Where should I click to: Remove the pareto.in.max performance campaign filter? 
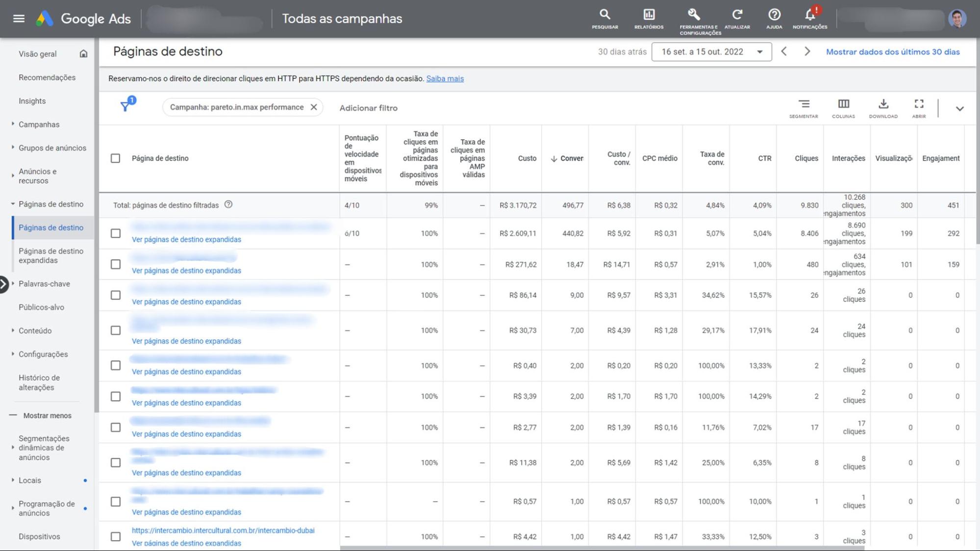point(314,107)
